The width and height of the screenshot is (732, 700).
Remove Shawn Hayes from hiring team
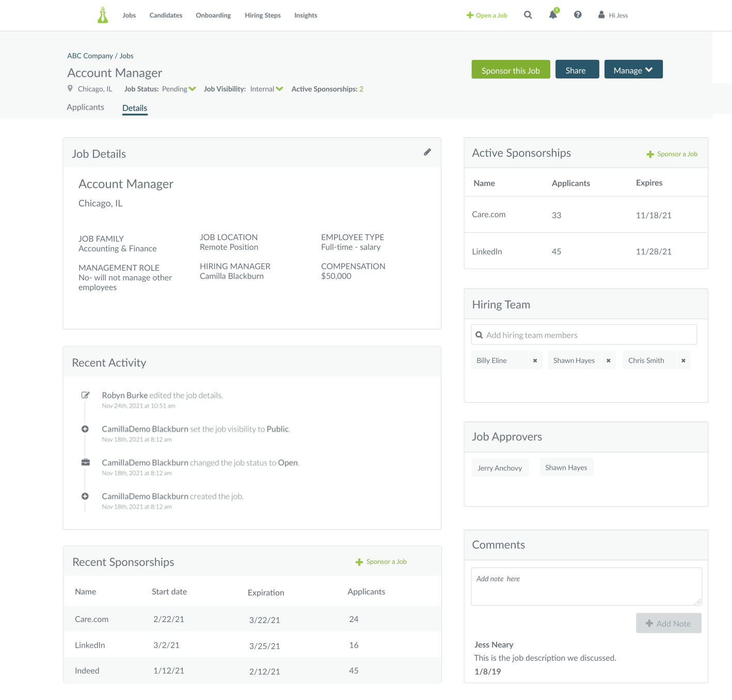click(609, 360)
